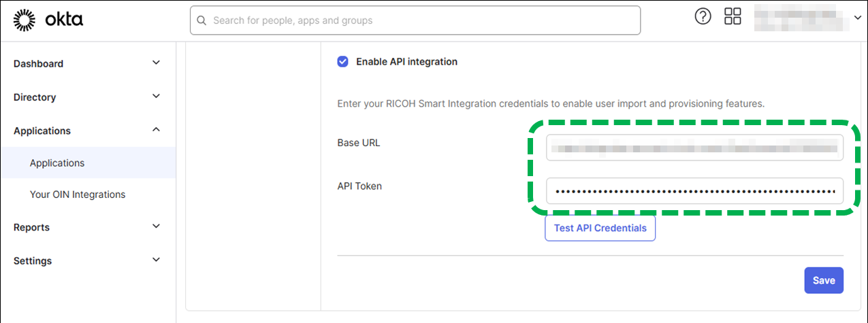The width and height of the screenshot is (868, 323).
Task: Expand the Settings chevron
Action: pos(156,260)
